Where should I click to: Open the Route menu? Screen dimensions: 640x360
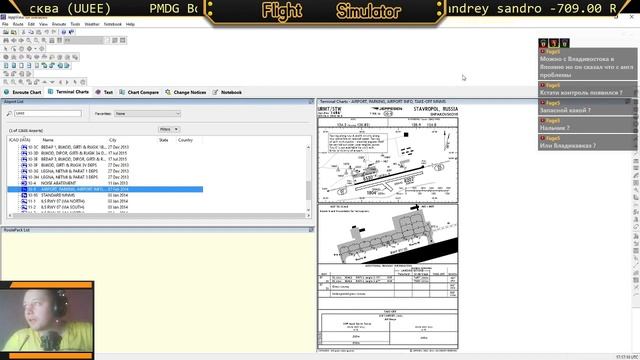tap(18, 24)
